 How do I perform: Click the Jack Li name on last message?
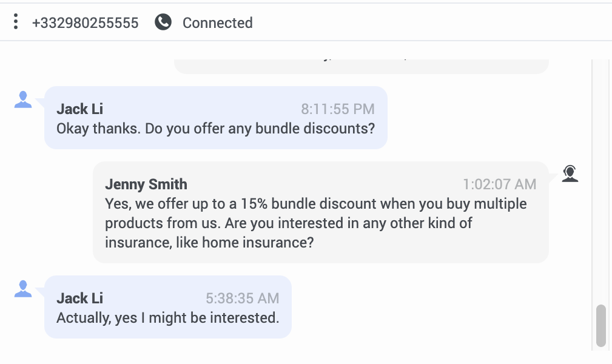click(x=79, y=298)
